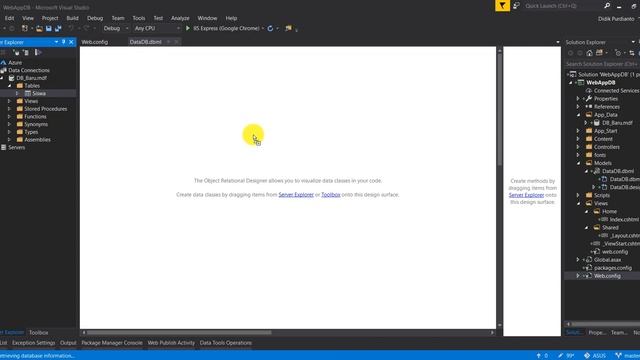Open the Web Publish Activity tab
Viewport: 640px width, 360px height.
coord(171,343)
